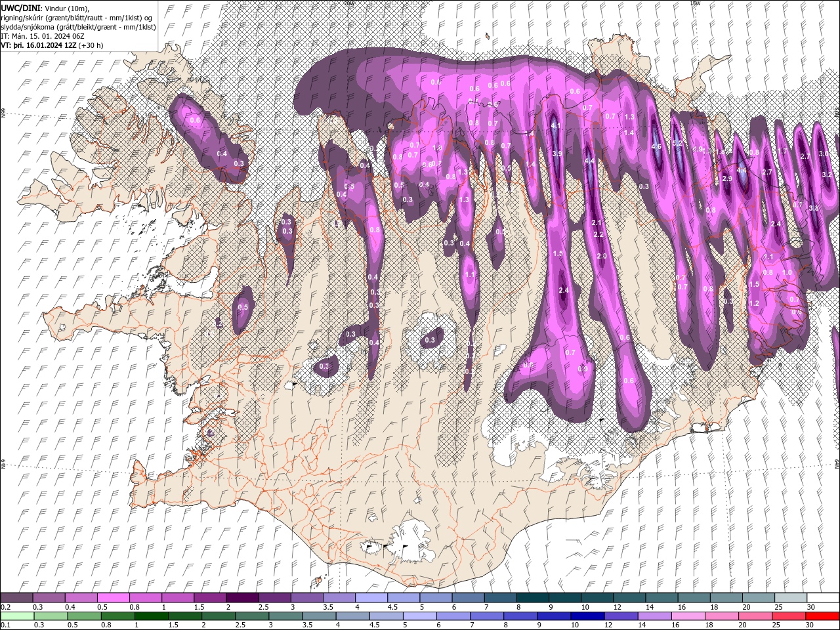
Task: Click the white upper legend swatch labeled 30
Action: (x=823, y=598)
